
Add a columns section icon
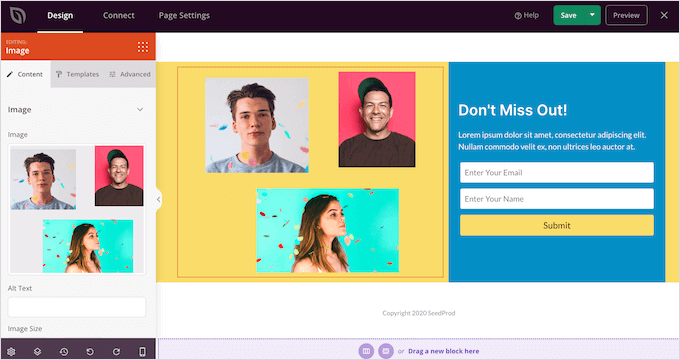coord(366,351)
